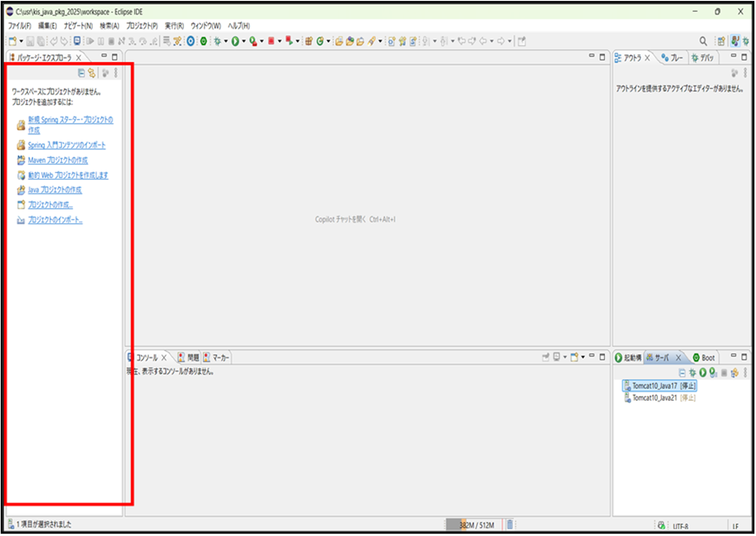Start the server with green play icon in Servers view

703,373
